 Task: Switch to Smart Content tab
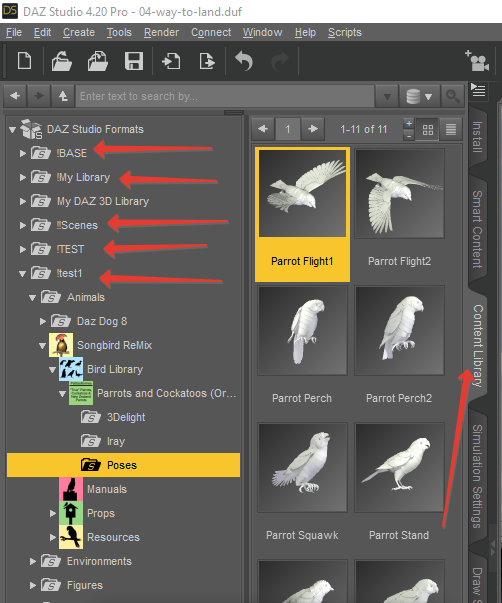(x=477, y=229)
